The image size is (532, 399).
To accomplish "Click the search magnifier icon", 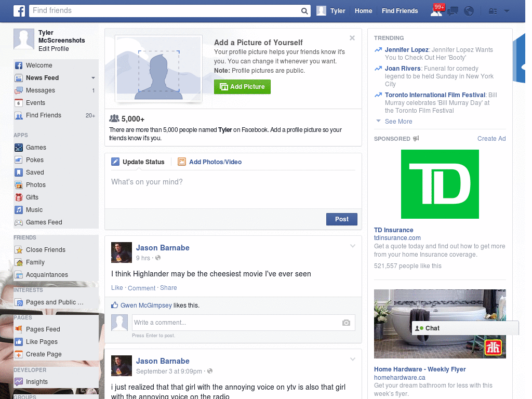I will coord(304,11).
